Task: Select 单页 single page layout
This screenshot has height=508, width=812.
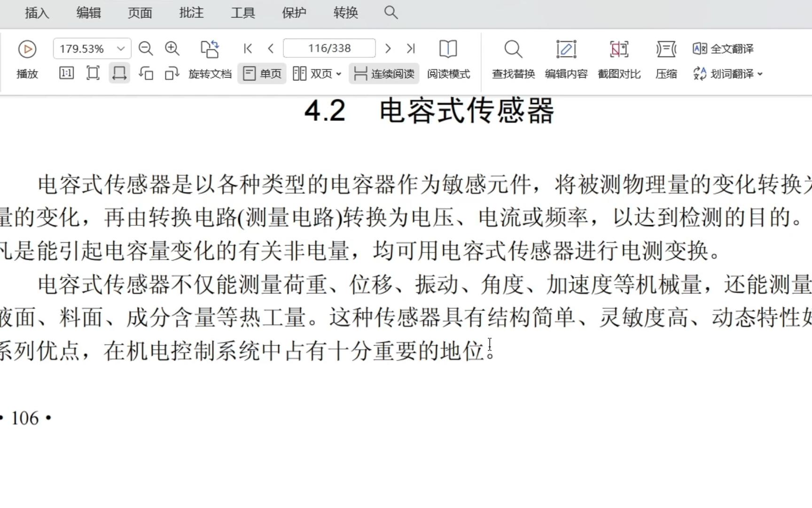Action: [262, 74]
